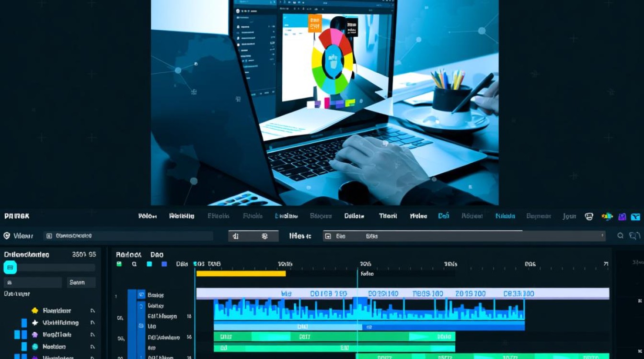Expand the chevron beside the purple icon item

coord(92,335)
